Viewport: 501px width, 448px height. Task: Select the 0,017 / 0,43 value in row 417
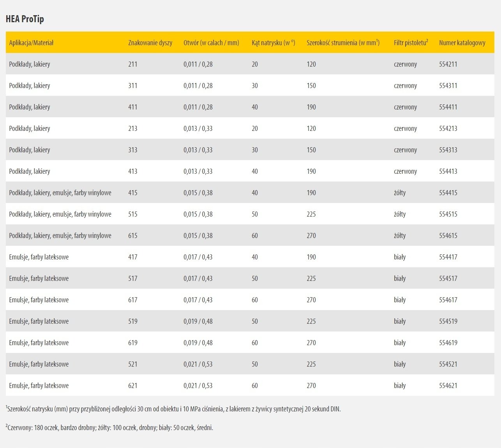click(198, 257)
